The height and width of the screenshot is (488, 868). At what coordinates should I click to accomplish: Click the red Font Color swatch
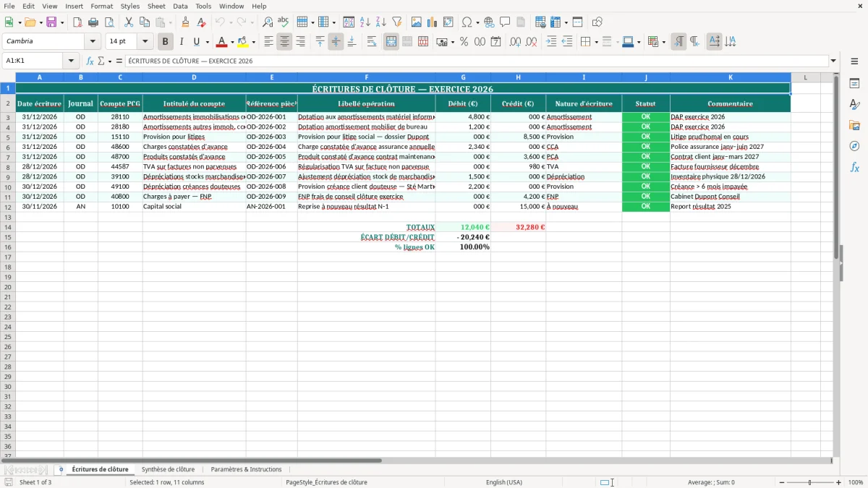[222, 42]
